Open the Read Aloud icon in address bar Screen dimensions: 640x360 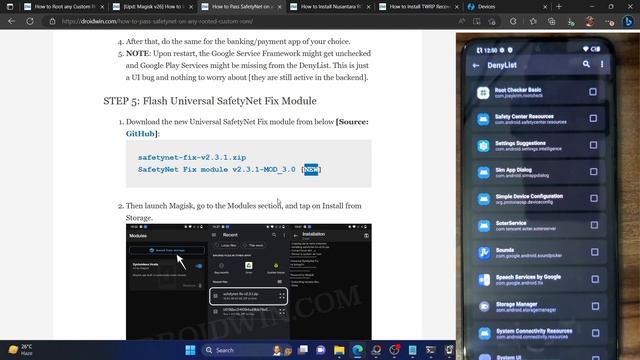click(x=461, y=21)
